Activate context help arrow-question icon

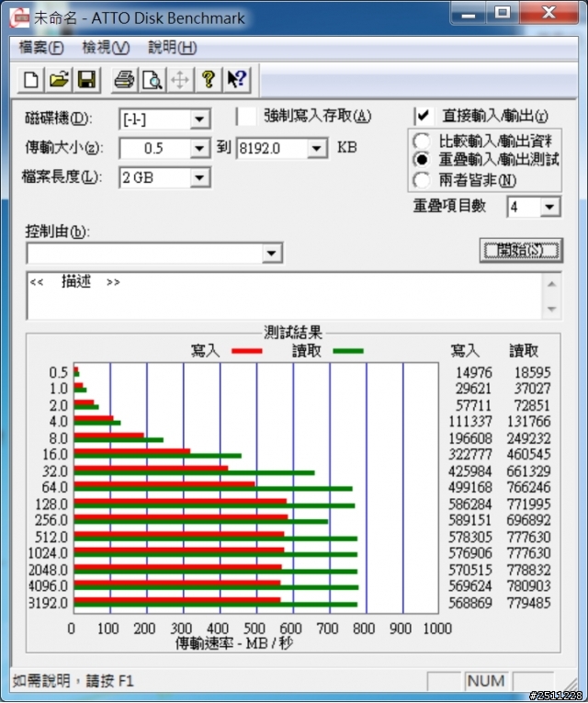pyautogui.click(x=236, y=80)
